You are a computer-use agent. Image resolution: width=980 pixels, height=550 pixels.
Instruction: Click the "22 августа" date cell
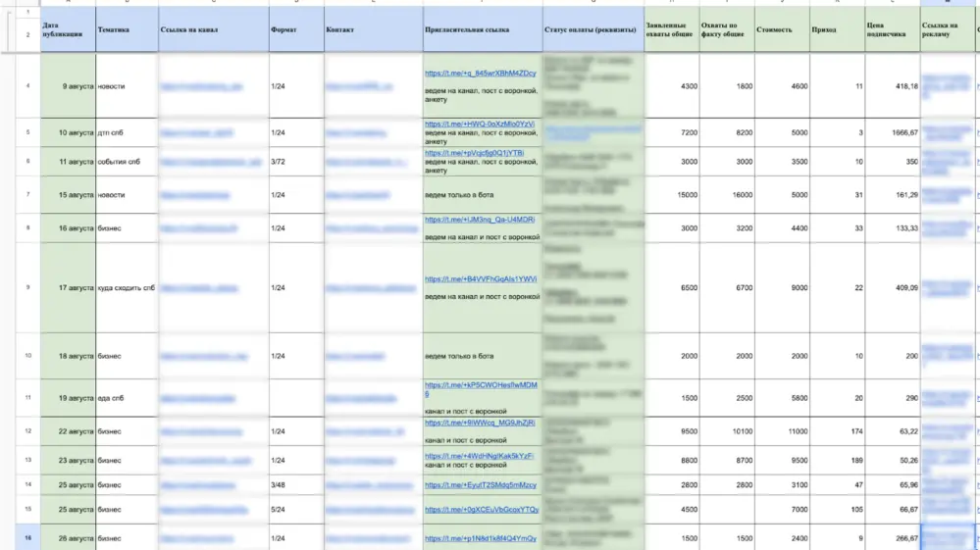(68, 431)
